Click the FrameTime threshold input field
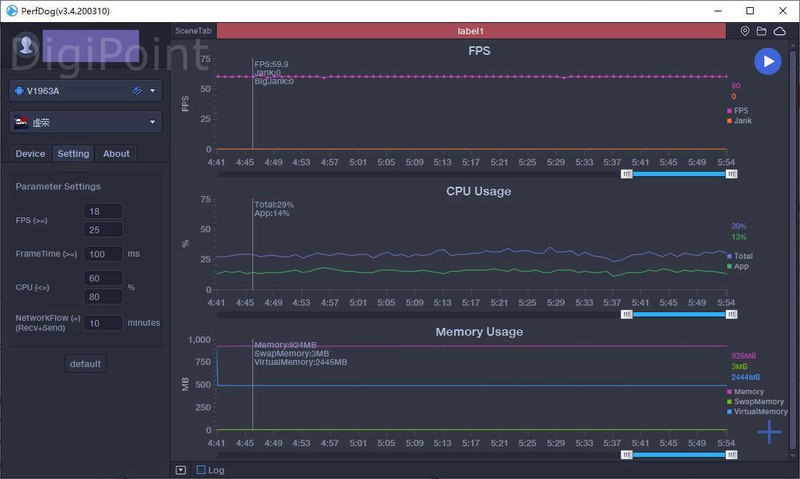The width and height of the screenshot is (800, 479). pyautogui.click(x=104, y=254)
